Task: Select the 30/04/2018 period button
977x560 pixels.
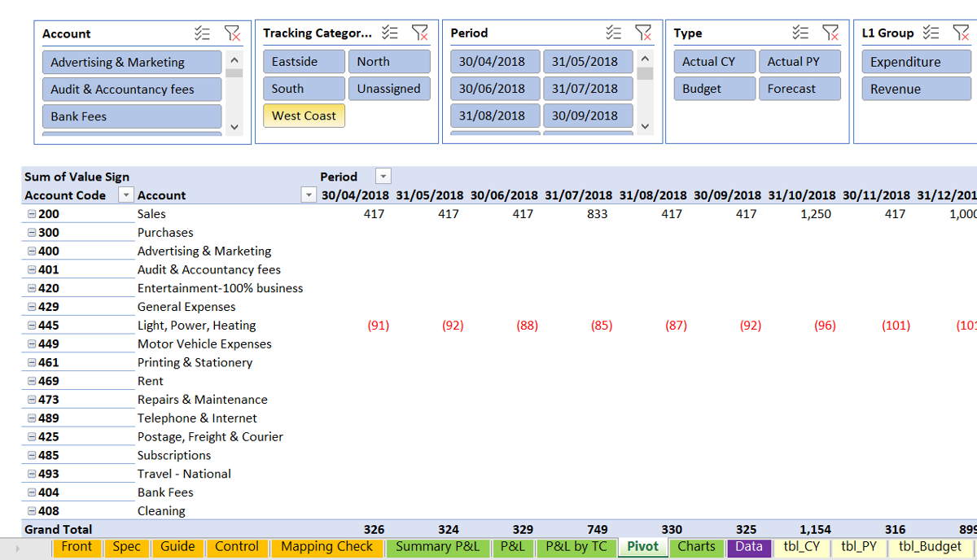Action: 493,62
